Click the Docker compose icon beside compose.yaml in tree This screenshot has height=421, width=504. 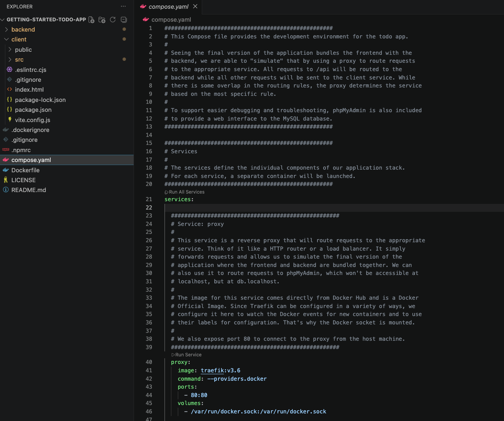point(6,160)
